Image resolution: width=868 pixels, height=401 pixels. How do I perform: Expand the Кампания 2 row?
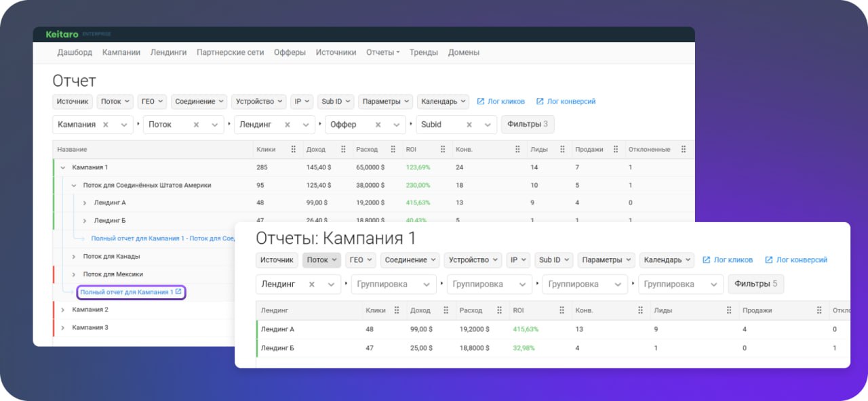(x=62, y=310)
